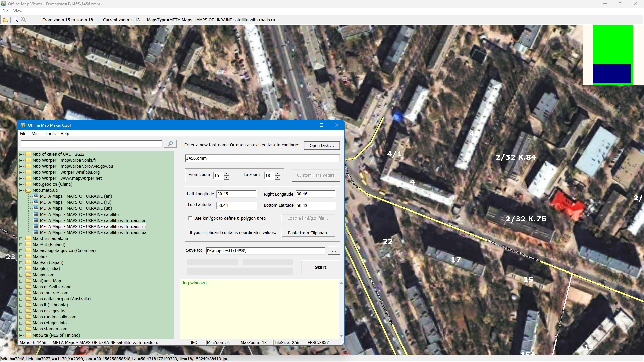Screen dimensions: 644x362
Task: Click the Open task ... button
Action: pos(321,146)
